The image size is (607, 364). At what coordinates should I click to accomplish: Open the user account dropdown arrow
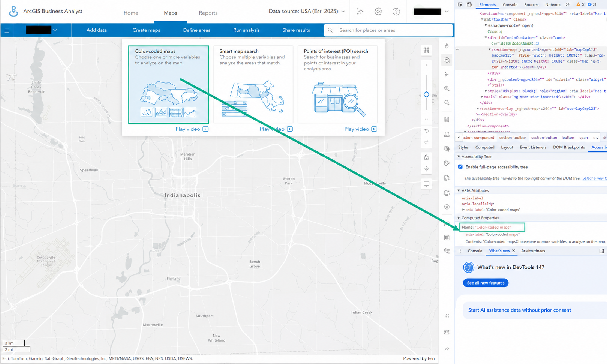coord(447,12)
